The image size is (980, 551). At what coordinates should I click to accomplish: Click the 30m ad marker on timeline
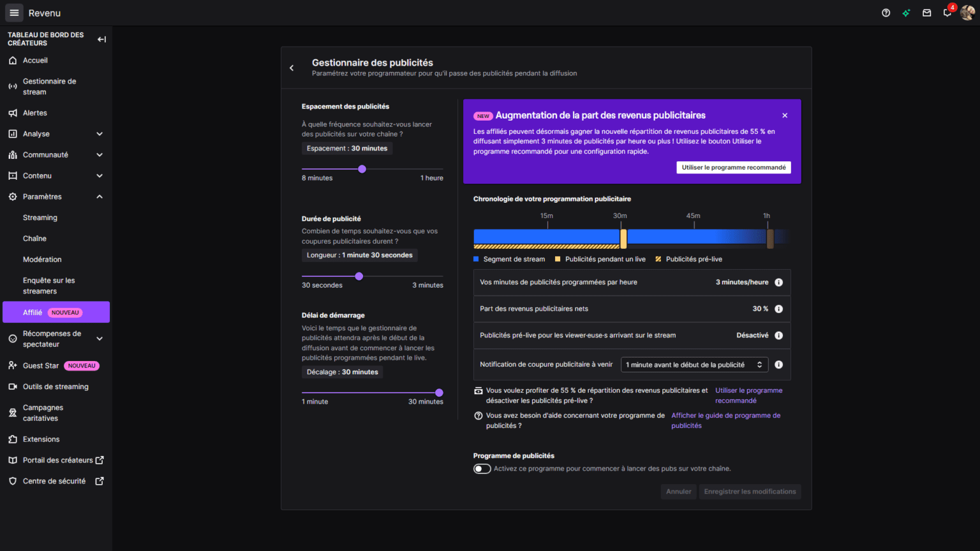(623, 239)
